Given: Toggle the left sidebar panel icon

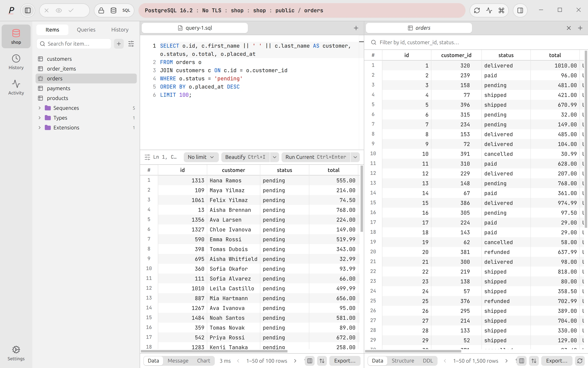Looking at the screenshot, I should [28, 10].
